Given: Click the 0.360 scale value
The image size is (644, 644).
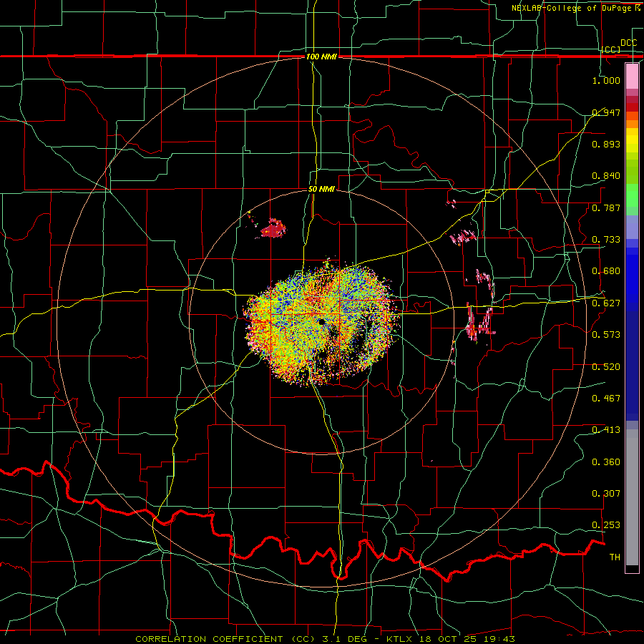Looking at the screenshot, I should click(x=606, y=462).
